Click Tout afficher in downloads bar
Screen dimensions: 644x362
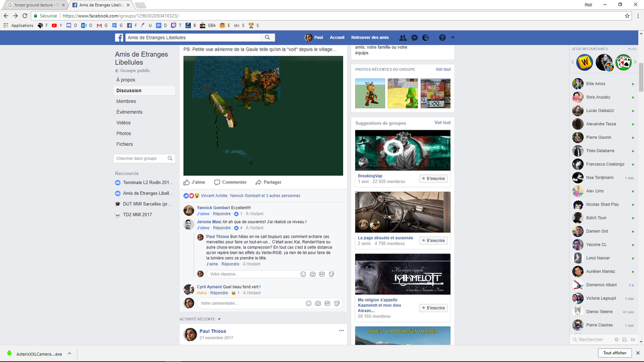click(614, 353)
